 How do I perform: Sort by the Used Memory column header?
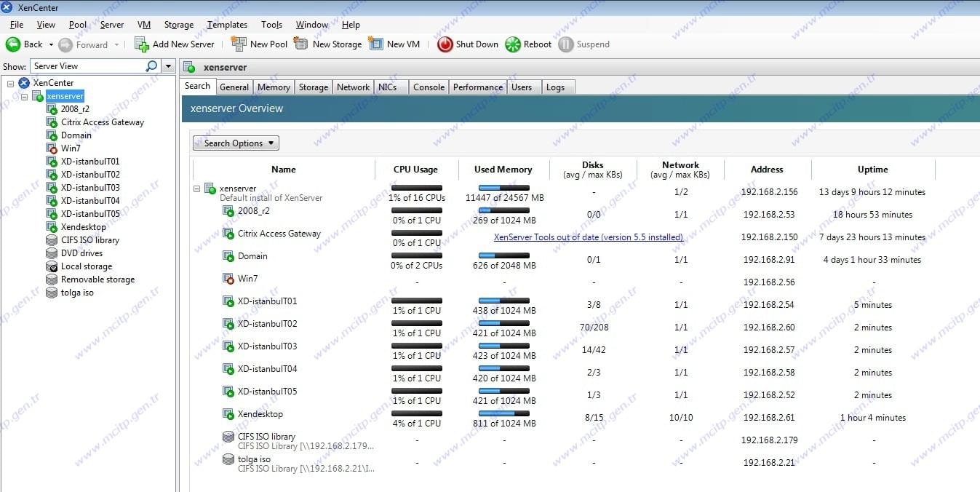tap(503, 170)
